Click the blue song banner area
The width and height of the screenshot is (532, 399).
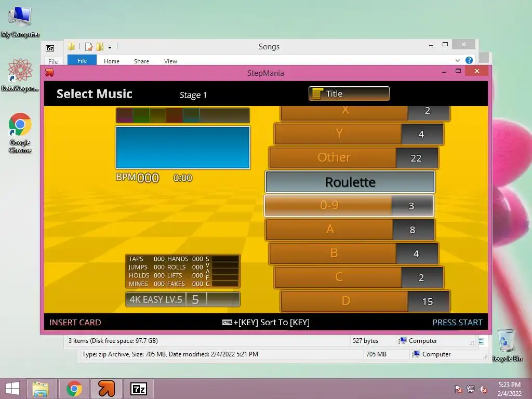(183, 147)
